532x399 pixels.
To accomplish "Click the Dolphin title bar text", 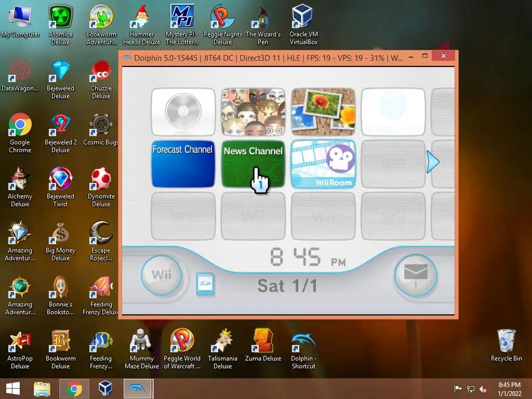I will coord(268,58).
